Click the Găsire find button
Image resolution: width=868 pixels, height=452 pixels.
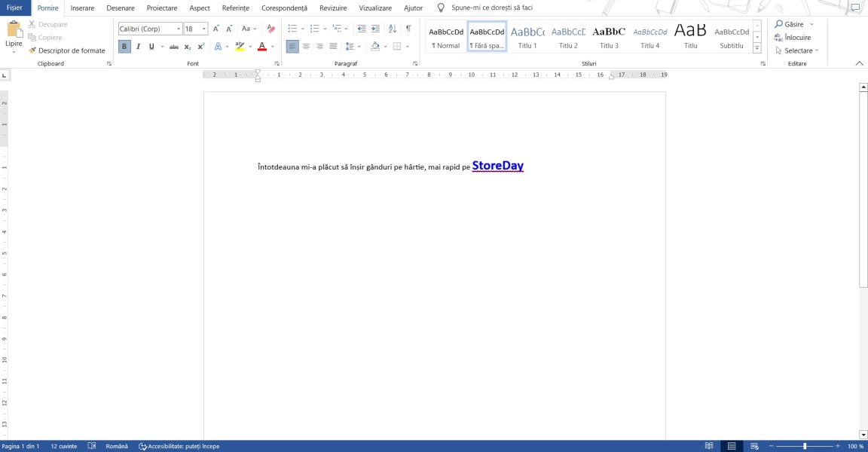(x=790, y=24)
